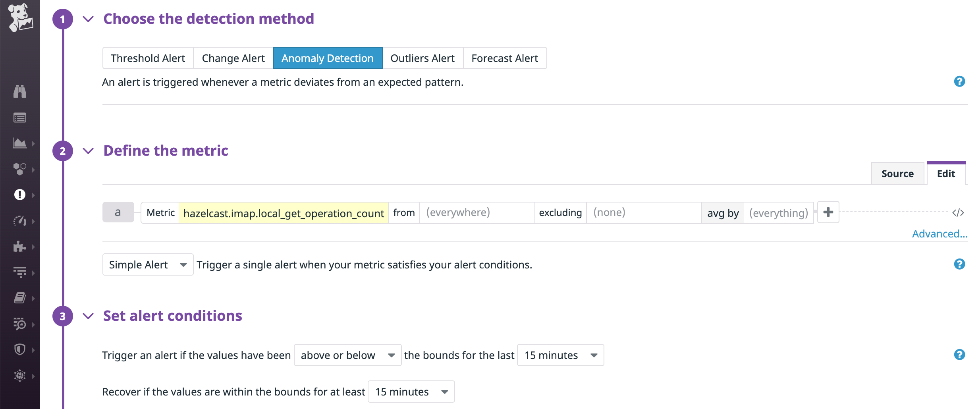Click the plus button to add a query
This screenshot has height=409, width=980.
pos(828,212)
